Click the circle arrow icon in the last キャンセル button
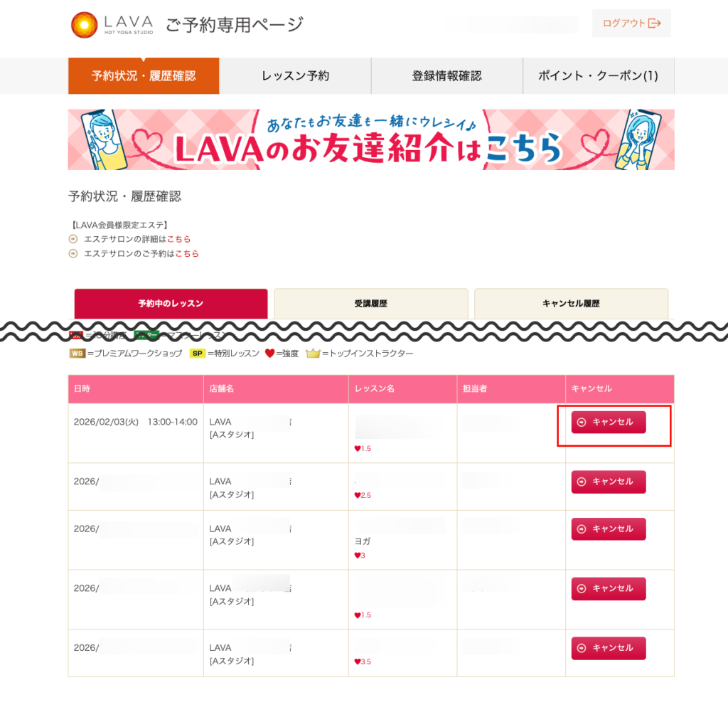The height and width of the screenshot is (717, 728). [x=582, y=648]
